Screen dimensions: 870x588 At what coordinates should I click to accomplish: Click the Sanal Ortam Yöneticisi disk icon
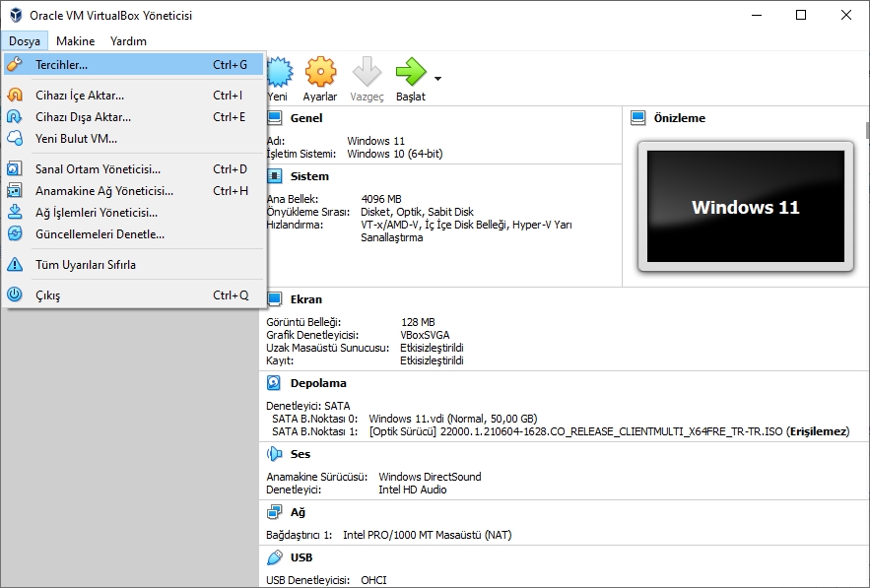(x=15, y=168)
